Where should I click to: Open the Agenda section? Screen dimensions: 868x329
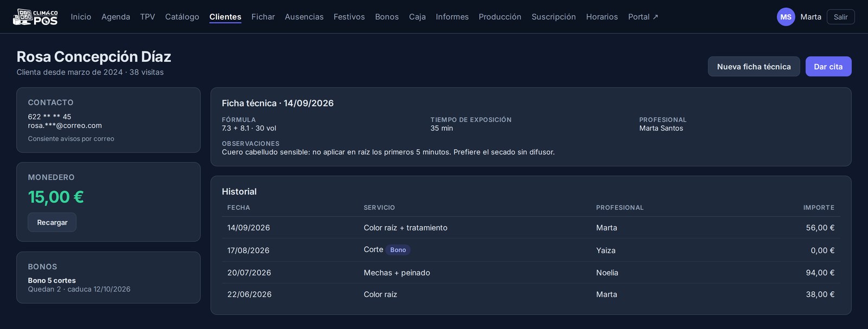click(116, 17)
